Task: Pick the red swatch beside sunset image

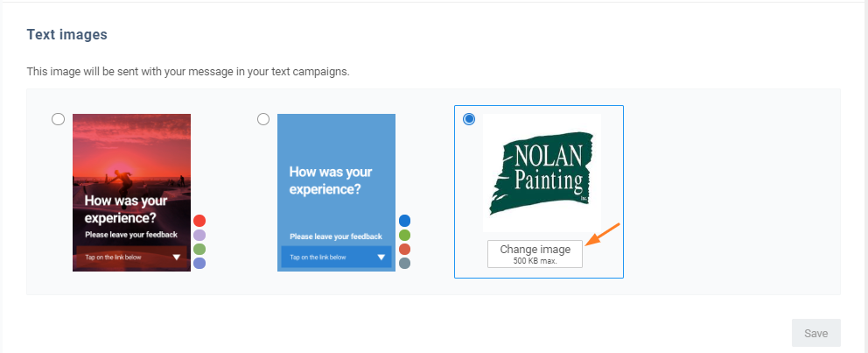Action: (199, 222)
